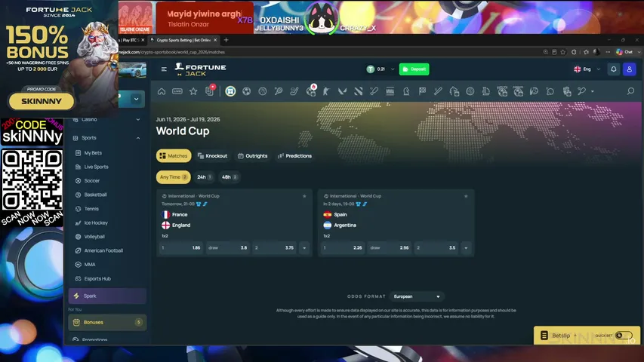Image resolution: width=644 pixels, height=362 pixels.
Task: Open the bet history icon with the red badge
Action: coord(210,90)
